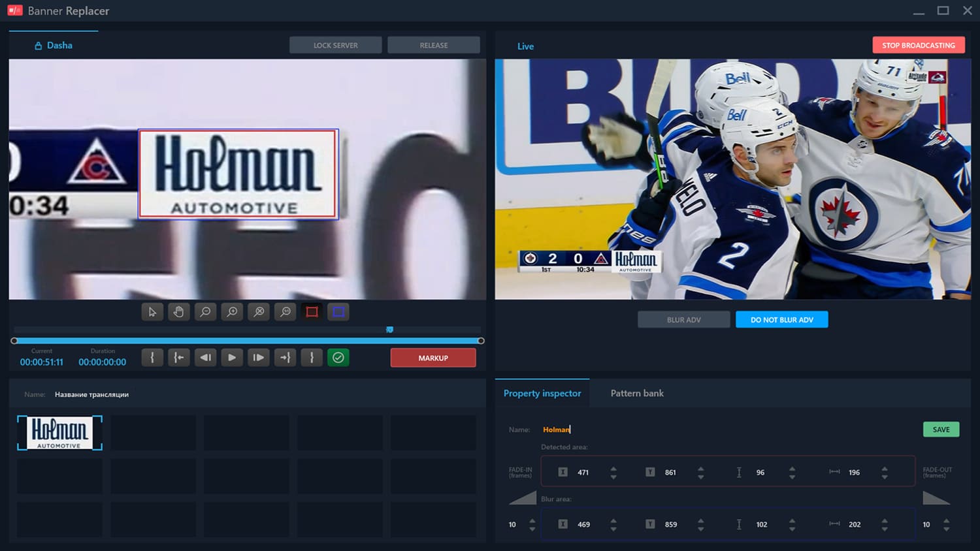The height and width of the screenshot is (551, 980).
Task: Increase Detected area height value 96
Action: (x=792, y=468)
